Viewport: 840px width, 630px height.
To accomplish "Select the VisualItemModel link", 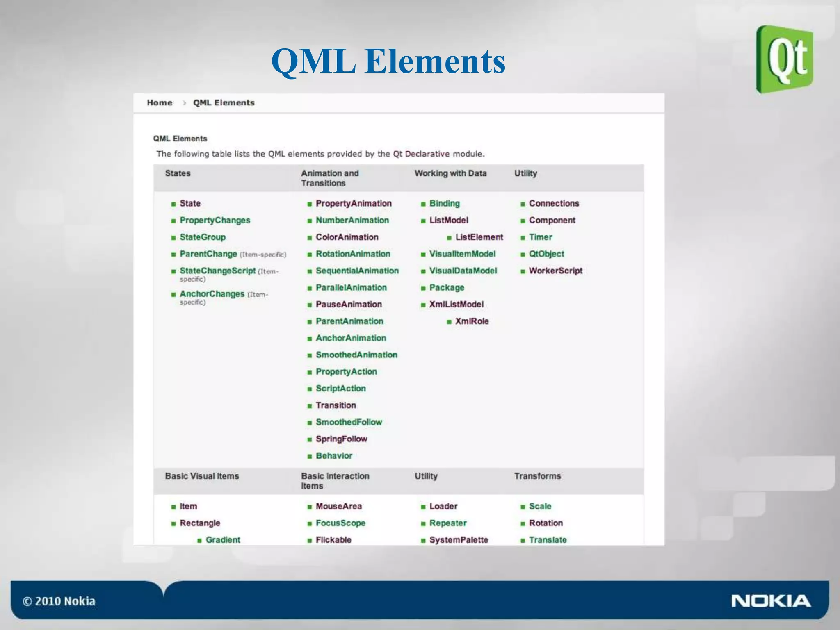I will 462,254.
